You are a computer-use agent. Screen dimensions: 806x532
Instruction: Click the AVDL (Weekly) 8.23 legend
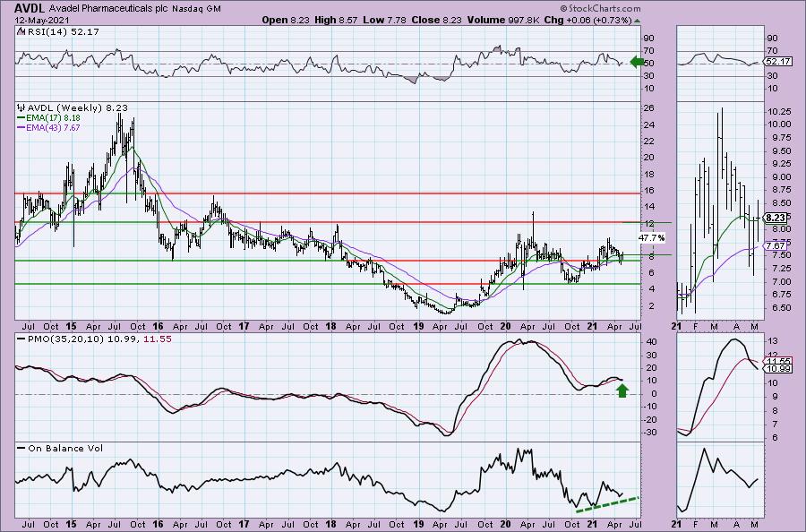click(x=77, y=108)
